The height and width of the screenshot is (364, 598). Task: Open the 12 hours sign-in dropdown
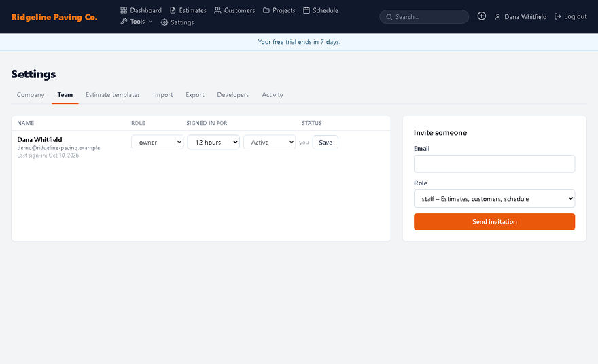tap(213, 142)
